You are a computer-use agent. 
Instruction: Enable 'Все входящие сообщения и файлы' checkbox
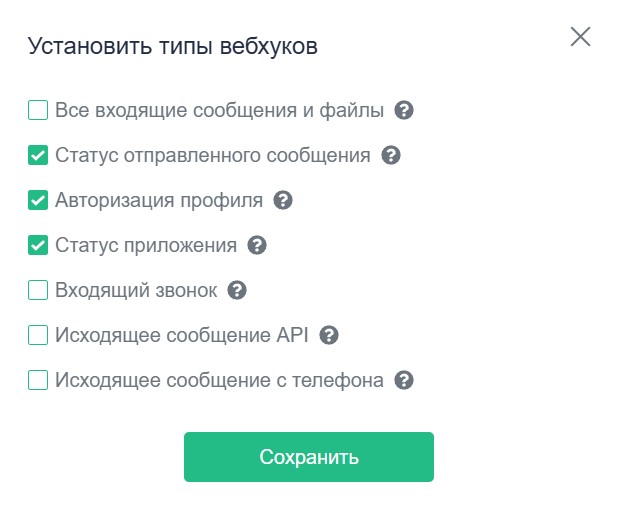pos(38,110)
